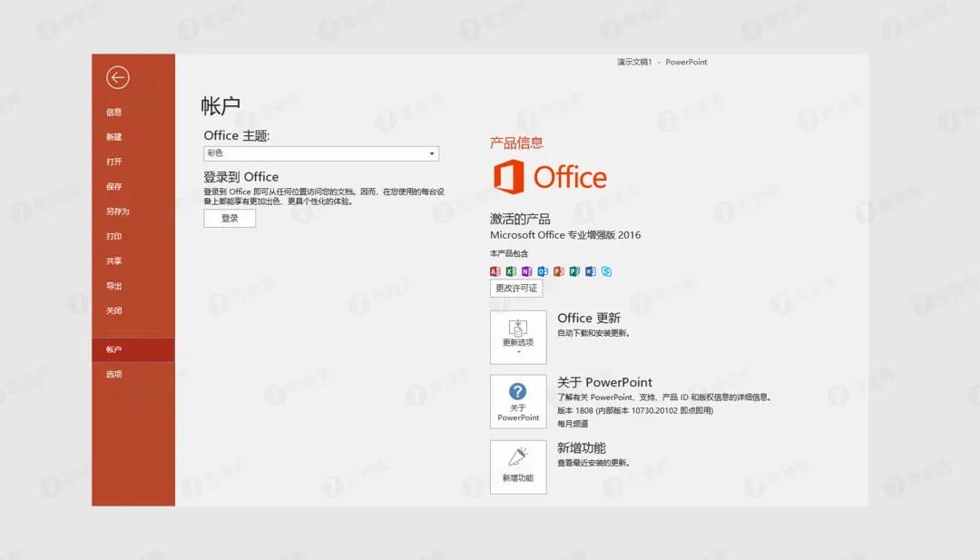Click the 本产品包含 label
The image size is (980, 560).
point(509,253)
